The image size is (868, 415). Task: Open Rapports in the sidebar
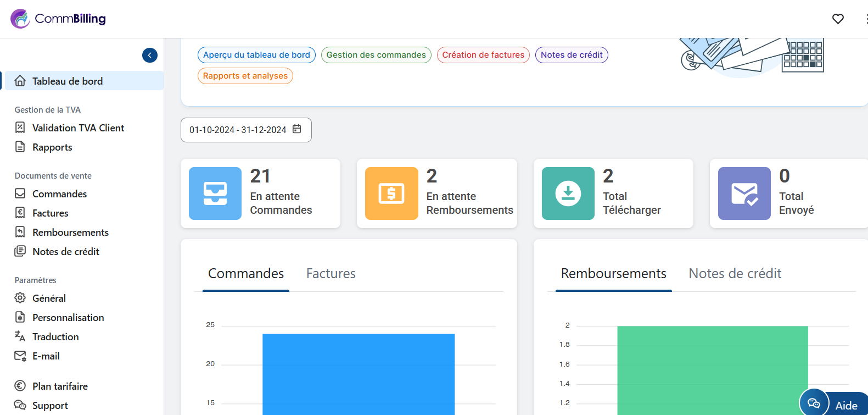coord(52,147)
